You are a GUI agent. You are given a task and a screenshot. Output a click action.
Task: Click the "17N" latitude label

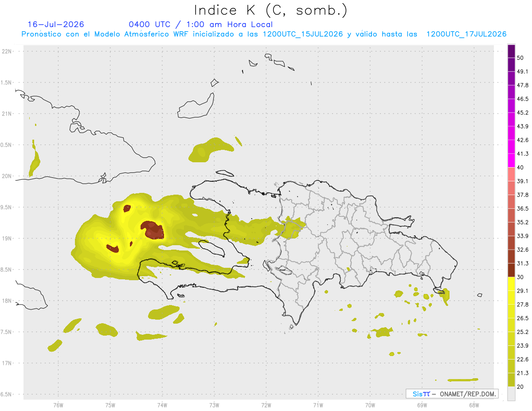tap(7, 363)
